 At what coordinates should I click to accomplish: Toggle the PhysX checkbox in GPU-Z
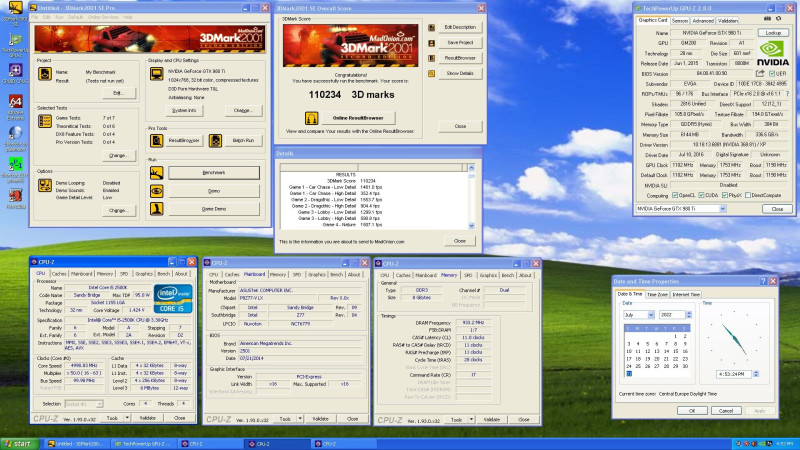[x=725, y=195]
